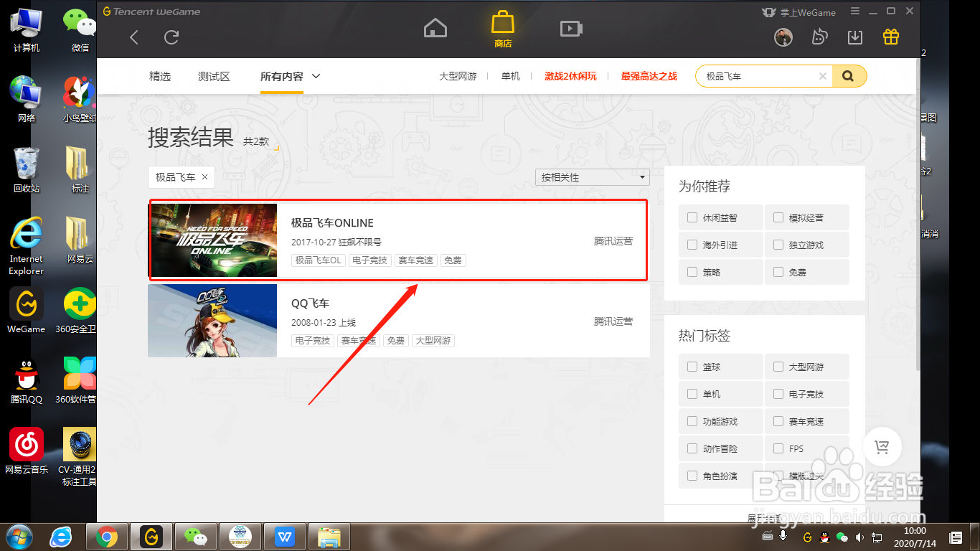Select the 网易云音乐 desktop icon
Screen dimensions: 980x551
[27, 451]
